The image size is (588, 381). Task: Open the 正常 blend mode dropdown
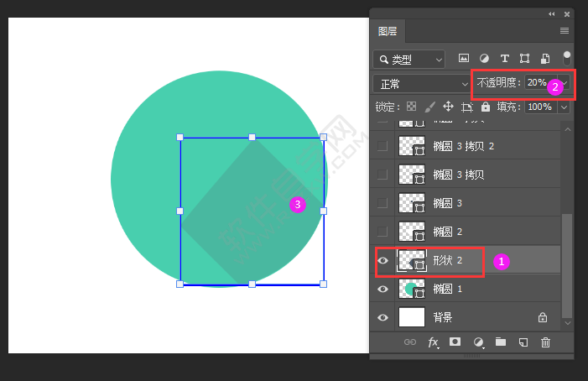422,84
